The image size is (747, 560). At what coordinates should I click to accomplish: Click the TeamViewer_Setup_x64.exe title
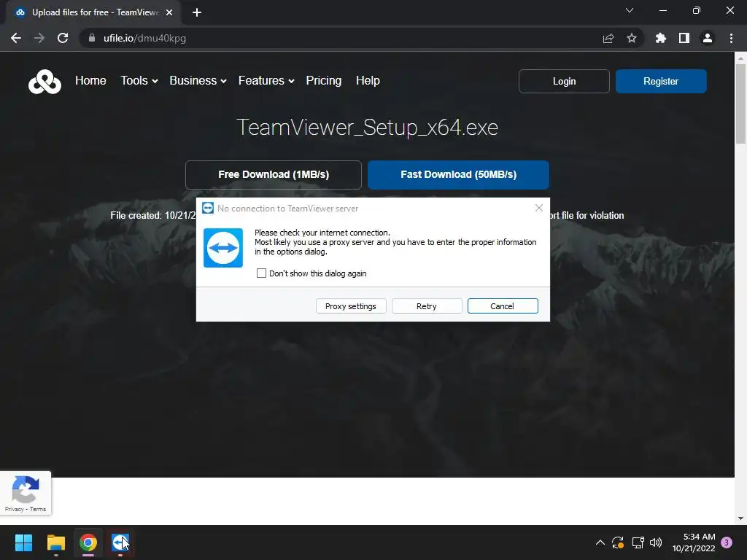[368, 128]
